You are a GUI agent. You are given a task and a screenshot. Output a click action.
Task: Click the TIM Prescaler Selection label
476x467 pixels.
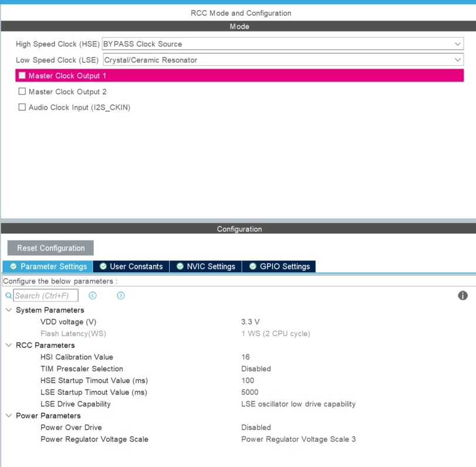pos(82,368)
